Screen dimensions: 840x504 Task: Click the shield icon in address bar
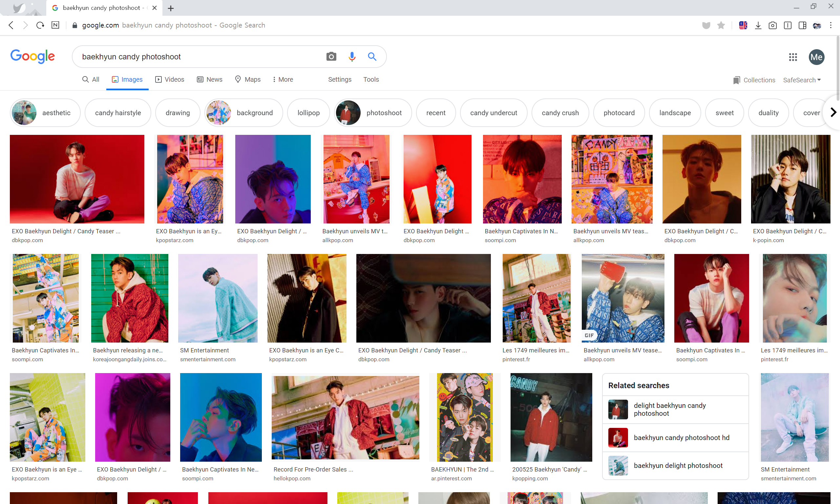706,25
